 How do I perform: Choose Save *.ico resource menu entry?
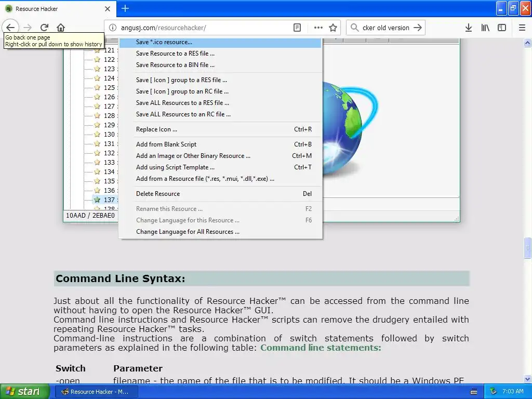pos(220,42)
